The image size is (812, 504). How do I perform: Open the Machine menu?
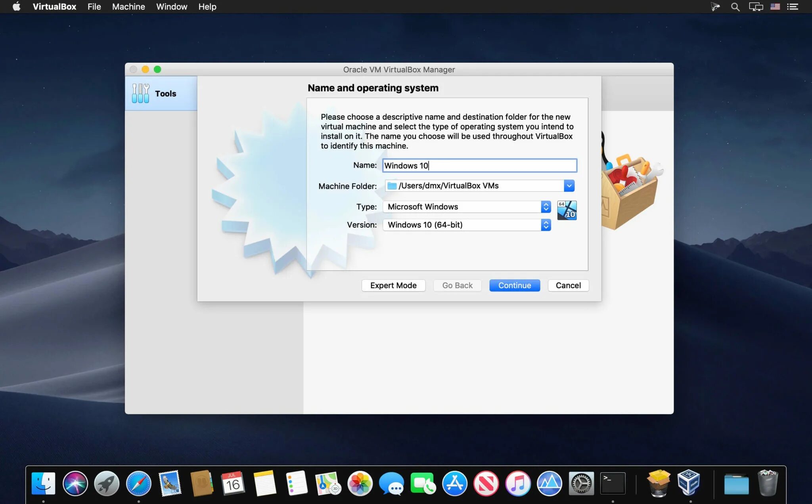tap(128, 7)
